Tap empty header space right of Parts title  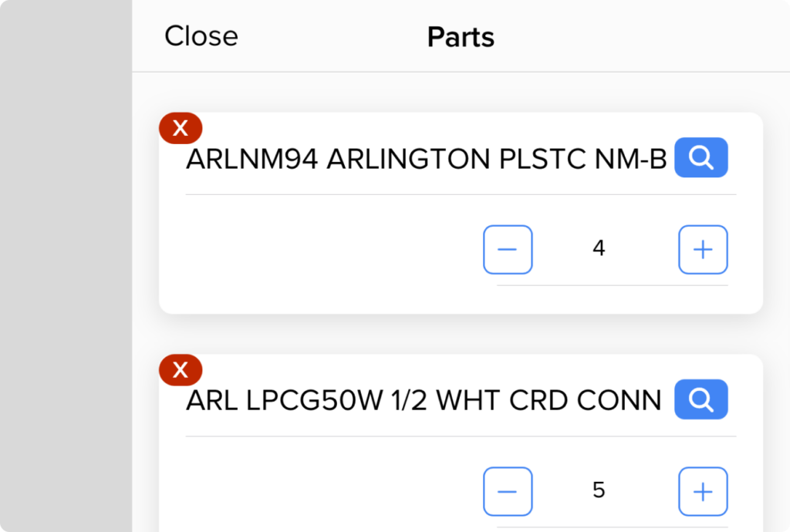pos(640,37)
